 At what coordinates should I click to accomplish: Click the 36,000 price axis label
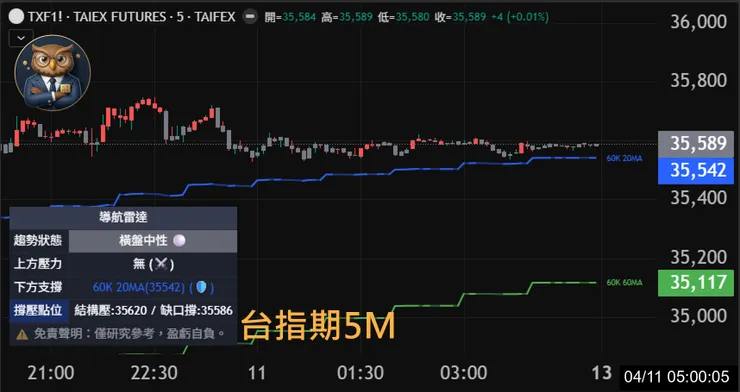698,22
